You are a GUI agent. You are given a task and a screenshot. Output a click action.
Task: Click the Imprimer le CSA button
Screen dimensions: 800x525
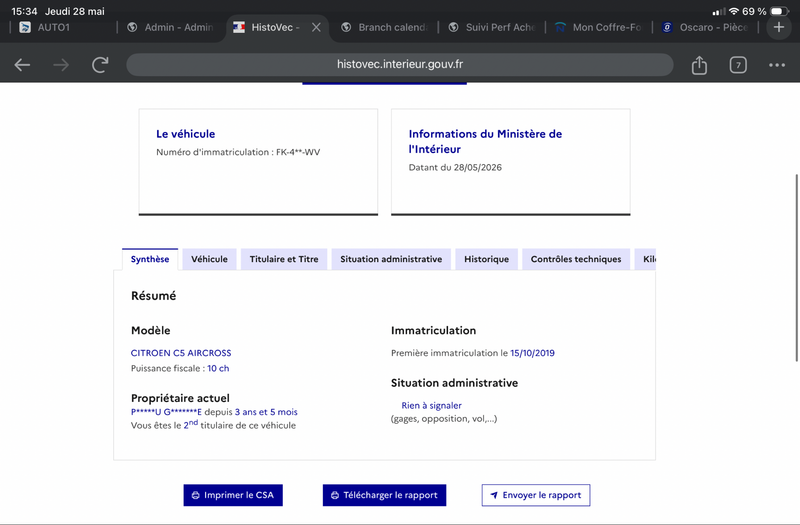233,495
